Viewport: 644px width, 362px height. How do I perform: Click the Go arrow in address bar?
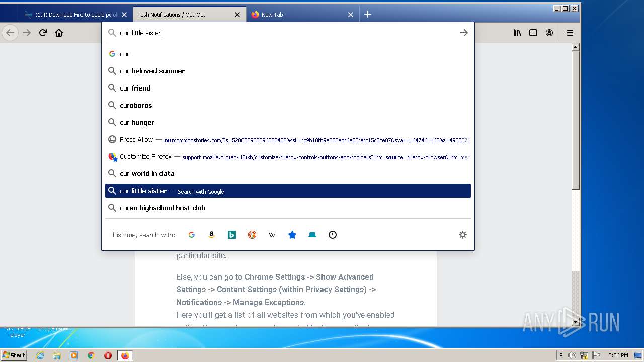tap(464, 33)
